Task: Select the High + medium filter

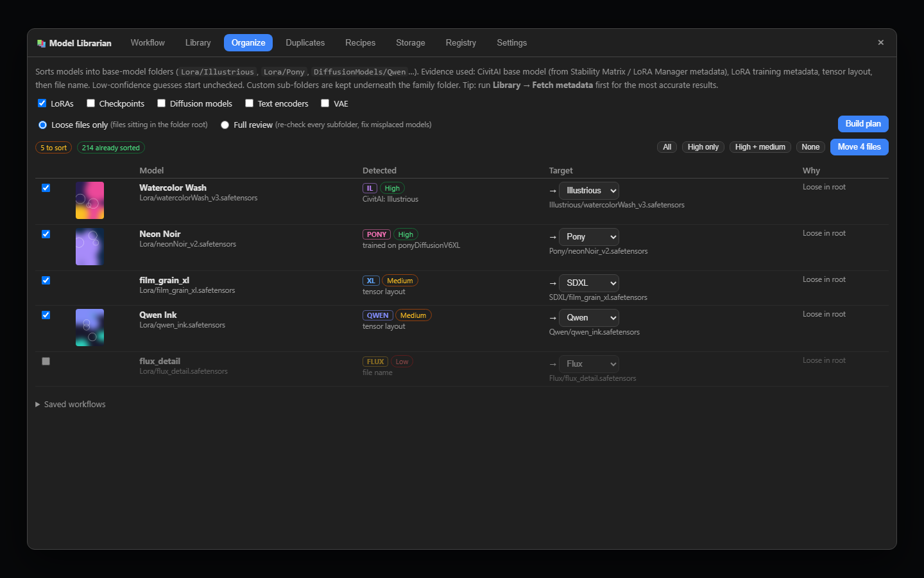Action: tap(760, 147)
